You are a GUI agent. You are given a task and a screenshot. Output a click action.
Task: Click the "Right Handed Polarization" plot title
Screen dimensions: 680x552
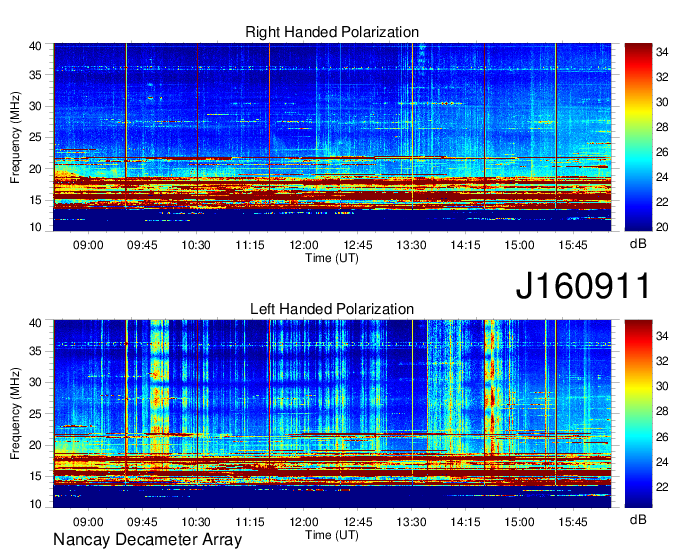332,32
